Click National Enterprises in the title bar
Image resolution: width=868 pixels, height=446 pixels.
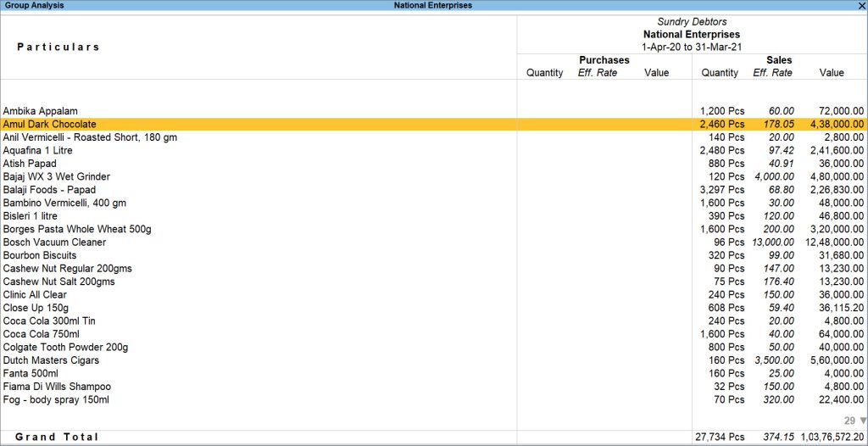433,5
